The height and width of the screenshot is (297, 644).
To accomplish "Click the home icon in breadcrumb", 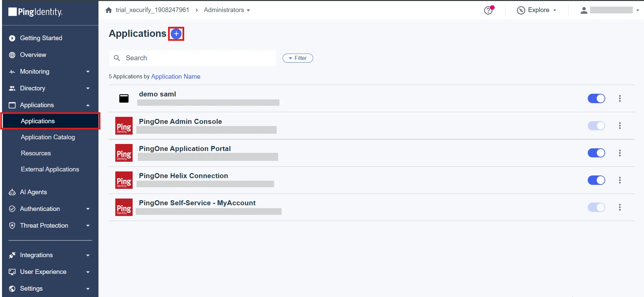I will (x=109, y=10).
